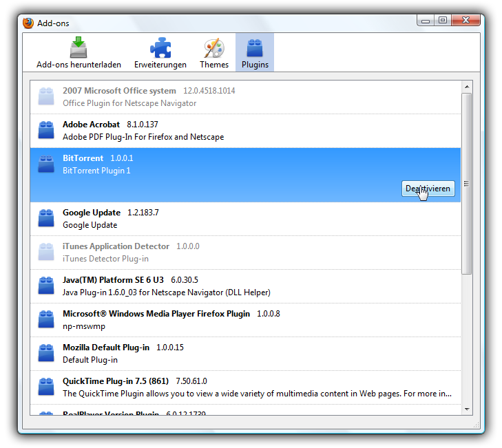Click iTunes Detector Plug-in description
The width and height of the screenshot is (502, 448).
tap(105, 259)
